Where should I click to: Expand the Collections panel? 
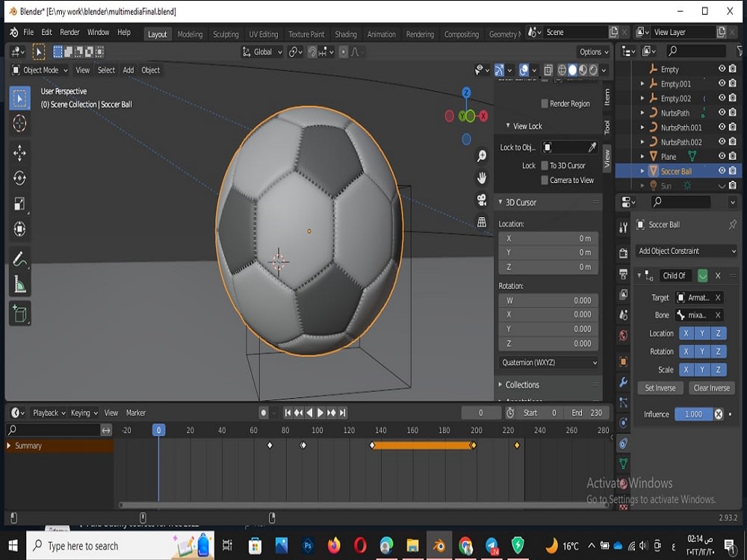pyautogui.click(x=523, y=384)
